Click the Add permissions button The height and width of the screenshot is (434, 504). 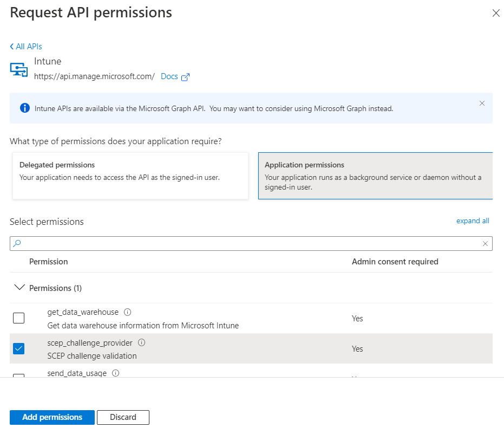coord(52,417)
